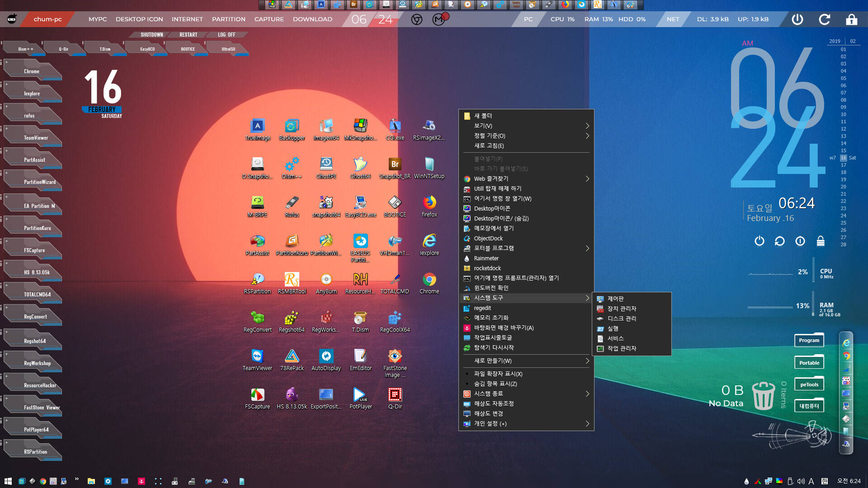The image size is (868, 488).
Task: Click the lock icon in the top bar
Action: click(x=852, y=19)
